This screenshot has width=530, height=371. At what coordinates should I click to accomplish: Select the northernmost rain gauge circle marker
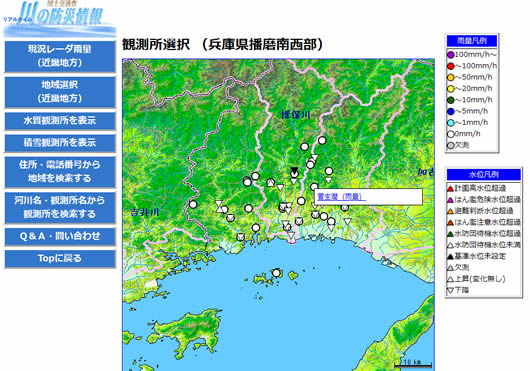pos(322,140)
